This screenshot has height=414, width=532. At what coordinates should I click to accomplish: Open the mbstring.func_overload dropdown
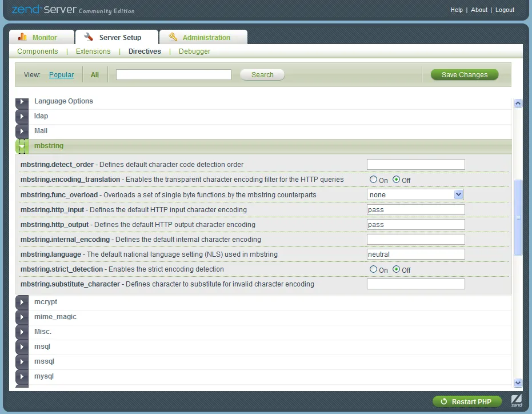(x=415, y=194)
